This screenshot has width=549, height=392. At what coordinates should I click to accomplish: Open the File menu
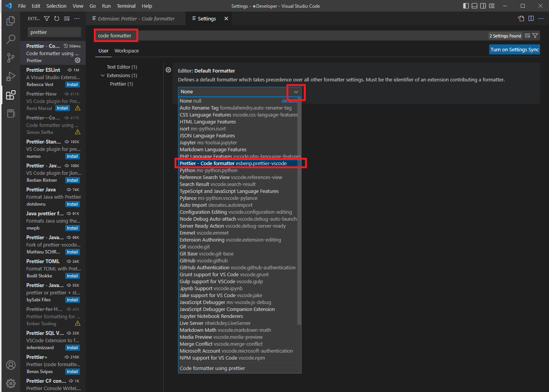(22, 6)
